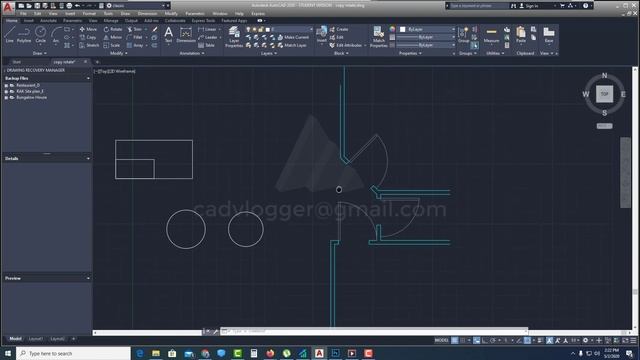The image size is (640, 360).
Task: Open the Format menu
Action: (89, 13)
